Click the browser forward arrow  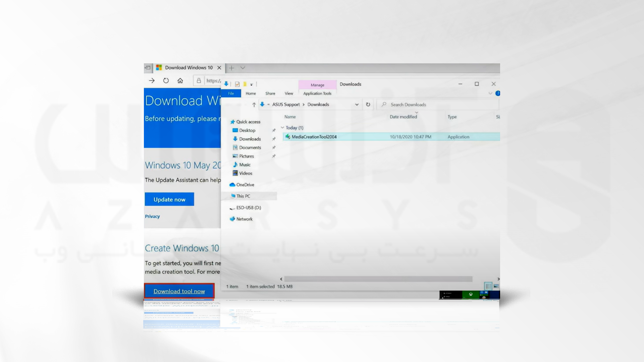(152, 81)
